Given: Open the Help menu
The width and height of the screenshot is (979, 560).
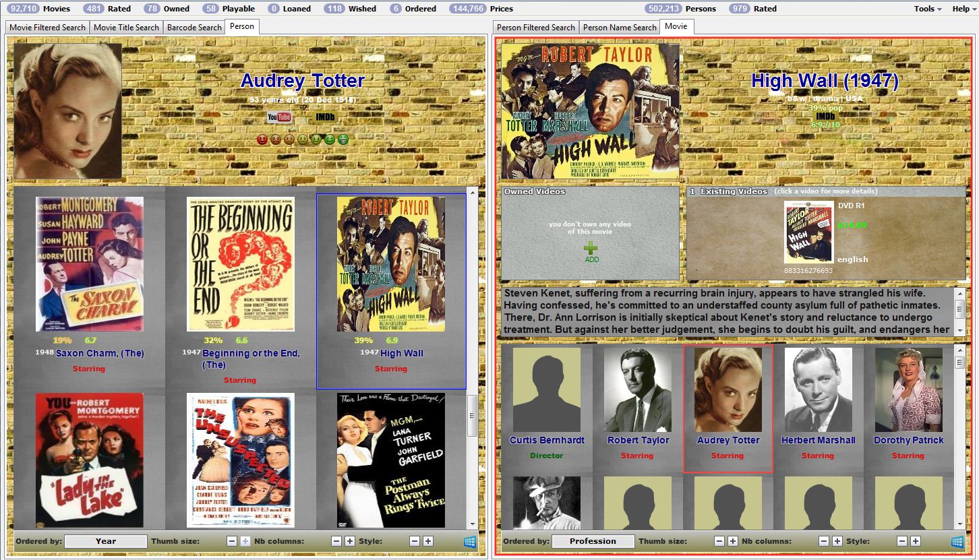Looking at the screenshot, I should click(x=963, y=9).
